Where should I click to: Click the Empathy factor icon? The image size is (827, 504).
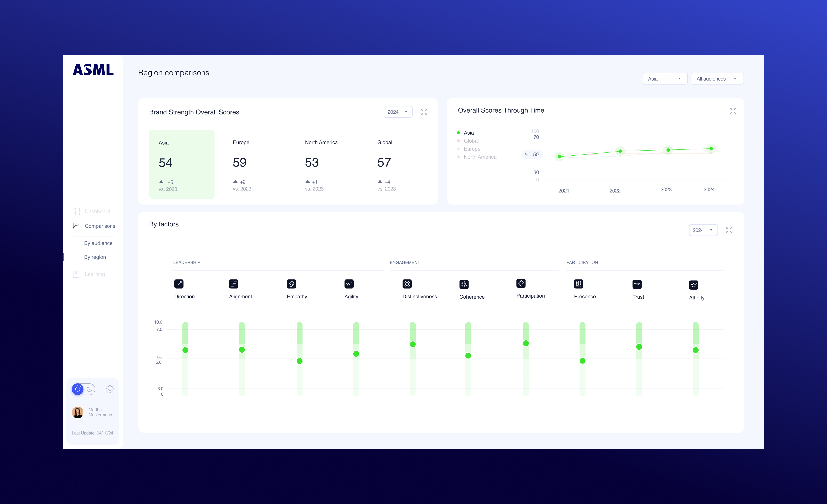tap(291, 284)
